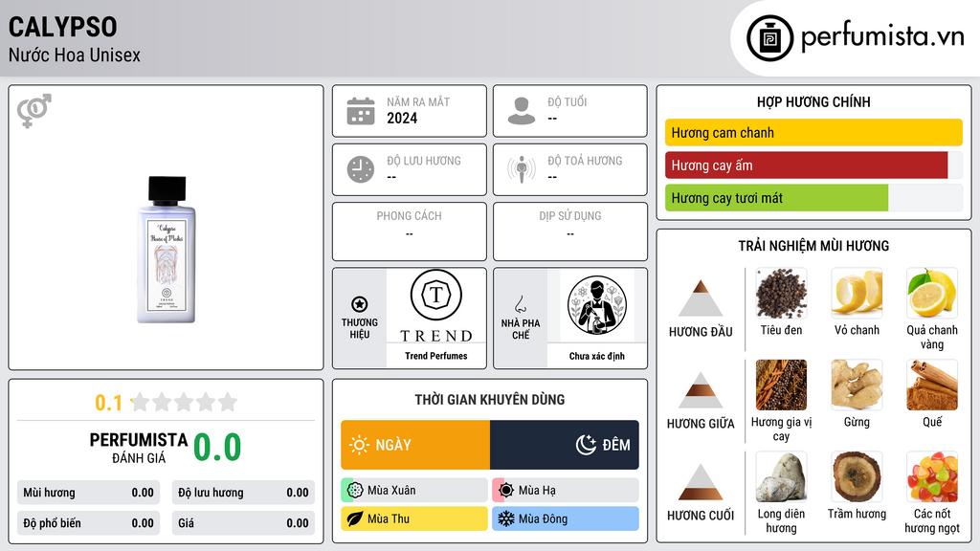Click the sun icon in the Ngày bar
This screenshot has width=980, height=551.
point(360,445)
